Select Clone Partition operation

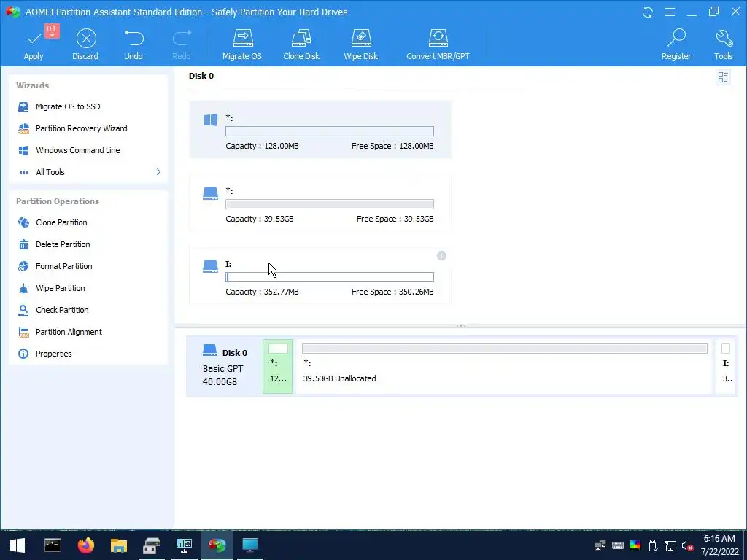point(61,222)
